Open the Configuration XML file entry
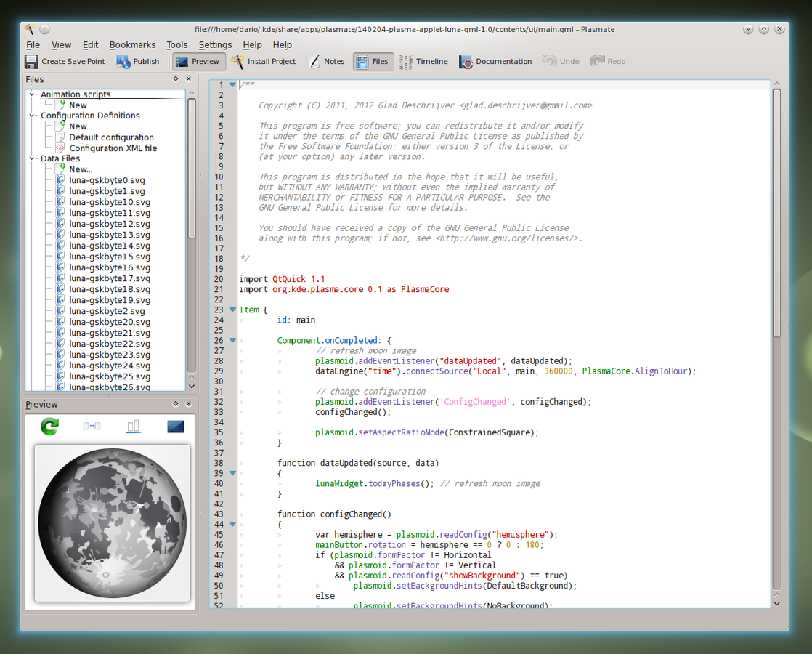 (x=113, y=148)
